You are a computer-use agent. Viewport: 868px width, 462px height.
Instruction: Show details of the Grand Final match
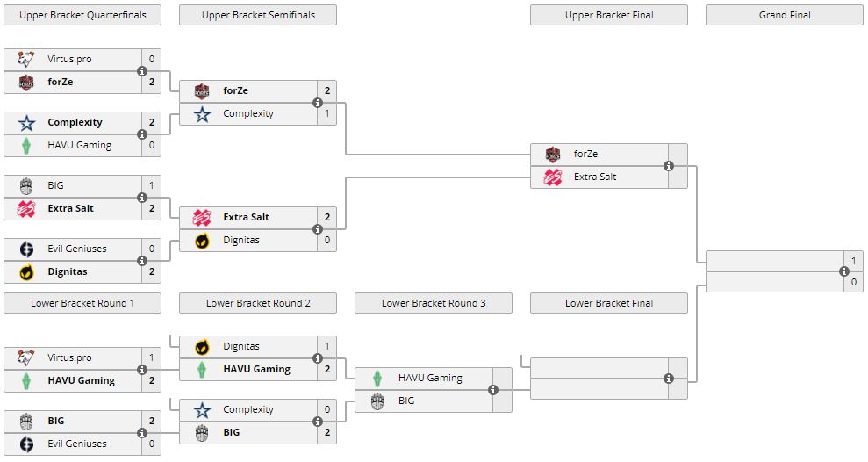tap(844, 271)
